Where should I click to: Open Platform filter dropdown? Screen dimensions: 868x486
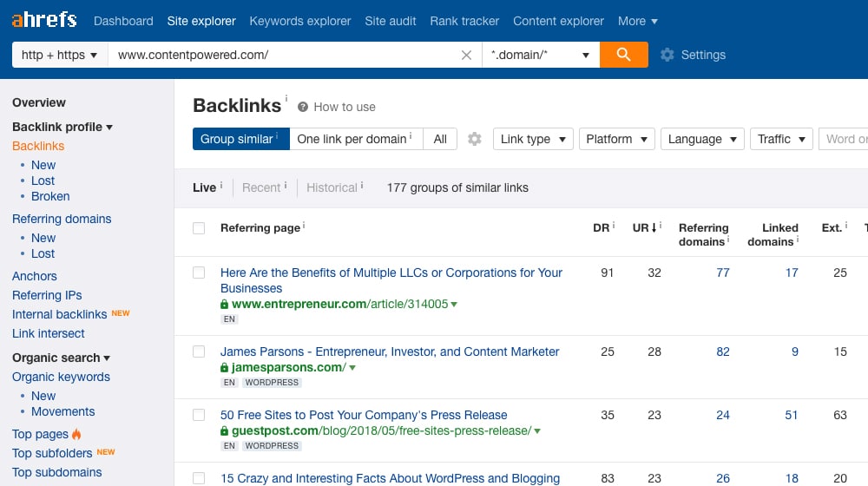pyautogui.click(x=616, y=139)
